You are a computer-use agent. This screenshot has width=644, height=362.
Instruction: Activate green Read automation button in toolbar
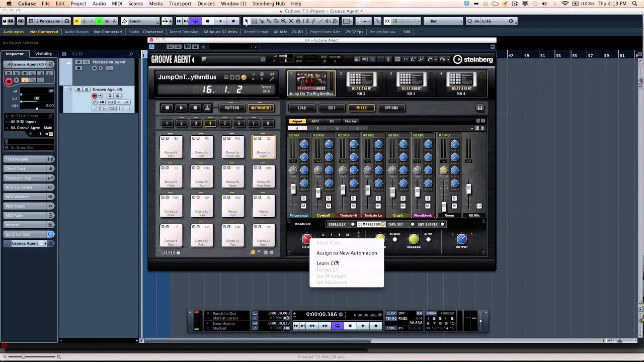point(100,21)
